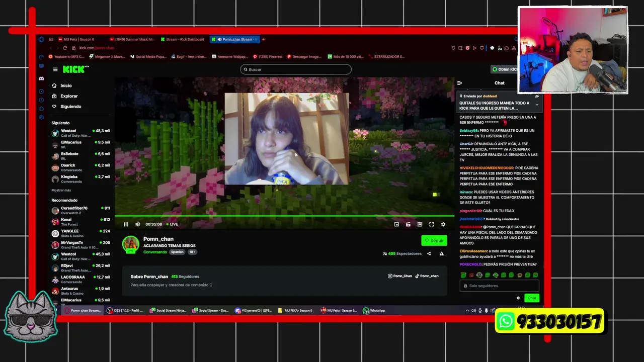Viewport: 644px width, 362px height.
Task: Toggle theater mode on the player
Action: click(420, 224)
